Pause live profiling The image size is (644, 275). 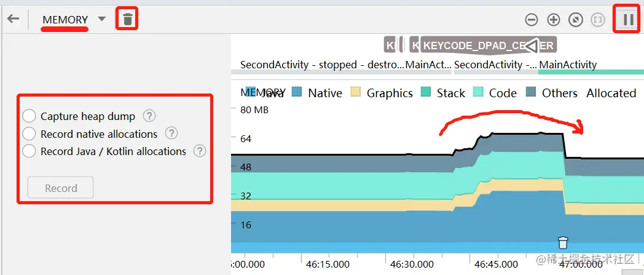coord(628,19)
